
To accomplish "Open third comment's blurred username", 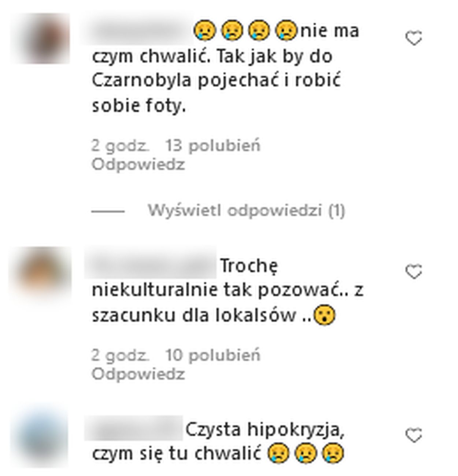I will tap(134, 428).
